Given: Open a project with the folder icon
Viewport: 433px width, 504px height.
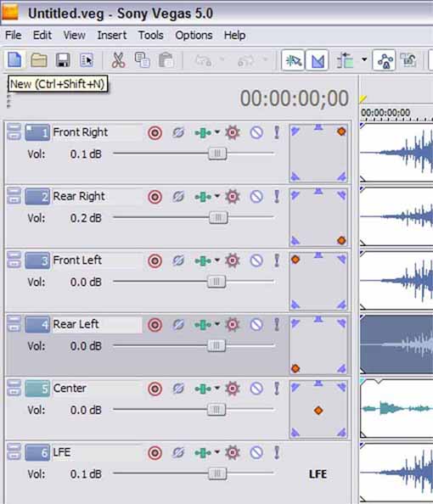Looking at the screenshot, I should (39, 60).
